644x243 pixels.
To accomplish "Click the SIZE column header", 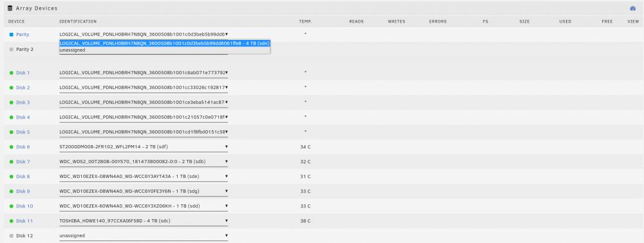I will tap(524, 21).
